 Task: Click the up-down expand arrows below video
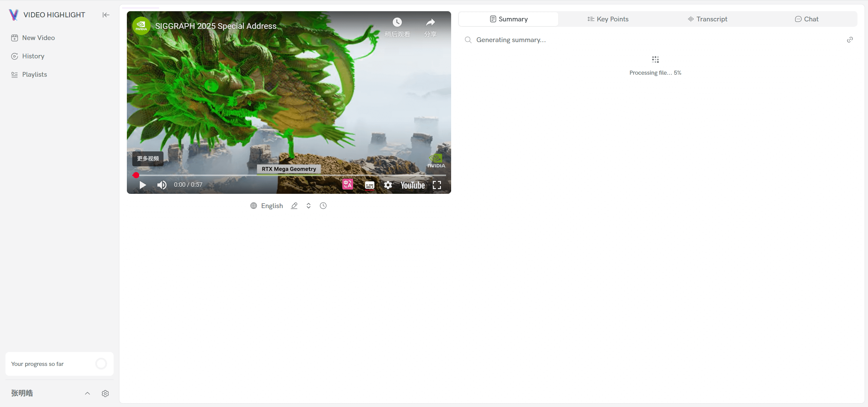pos(308,206)
